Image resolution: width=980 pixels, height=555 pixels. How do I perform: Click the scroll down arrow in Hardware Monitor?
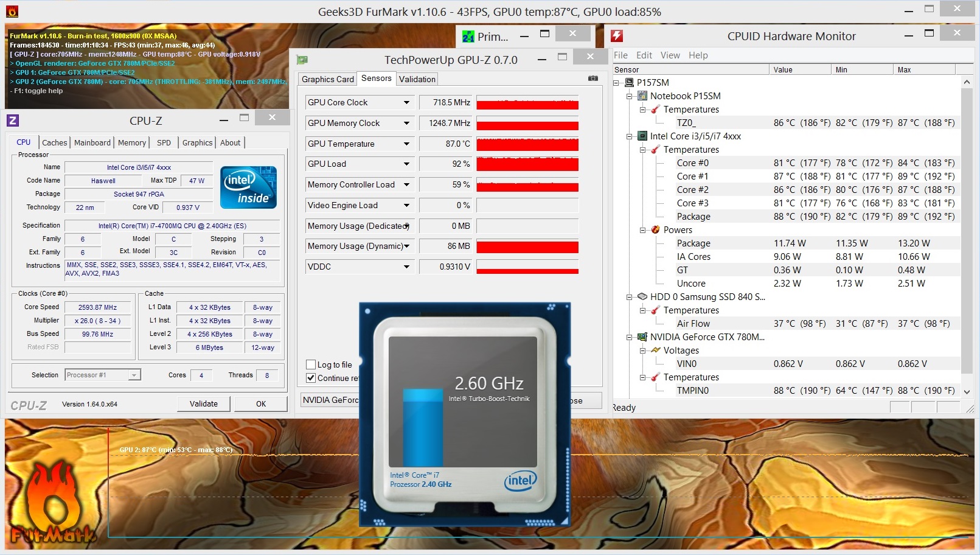pyautogui.click(x=967, y=392)
